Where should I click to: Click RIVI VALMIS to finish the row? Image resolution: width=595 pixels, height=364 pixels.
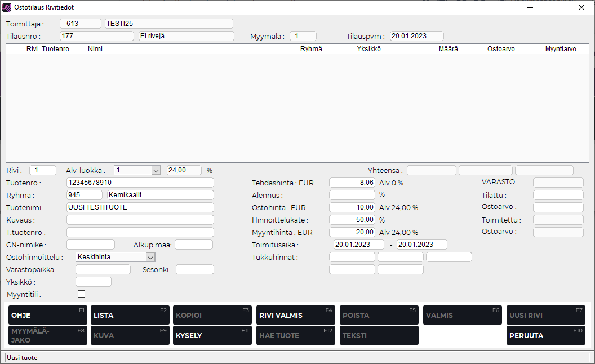[296, 315]
